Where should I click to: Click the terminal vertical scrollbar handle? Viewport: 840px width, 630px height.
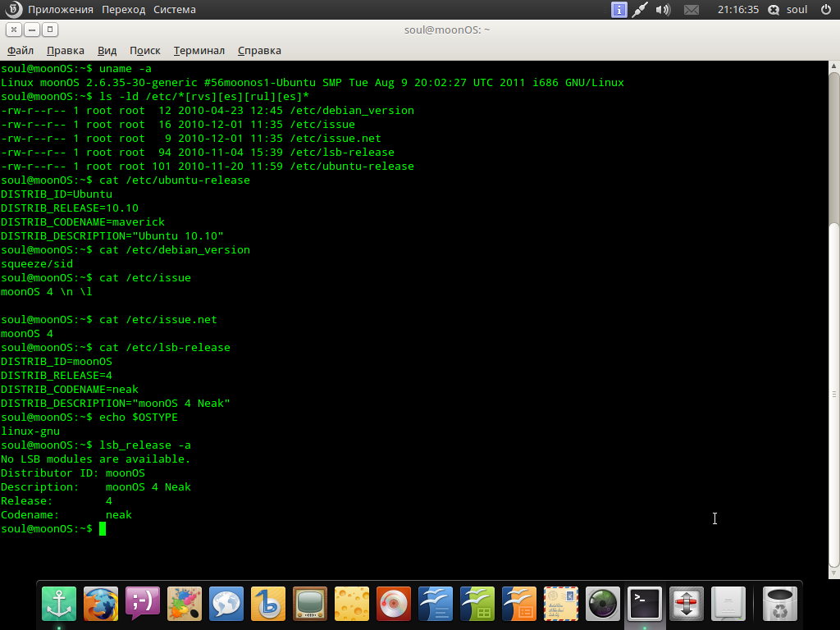click(x=833, y=395)
